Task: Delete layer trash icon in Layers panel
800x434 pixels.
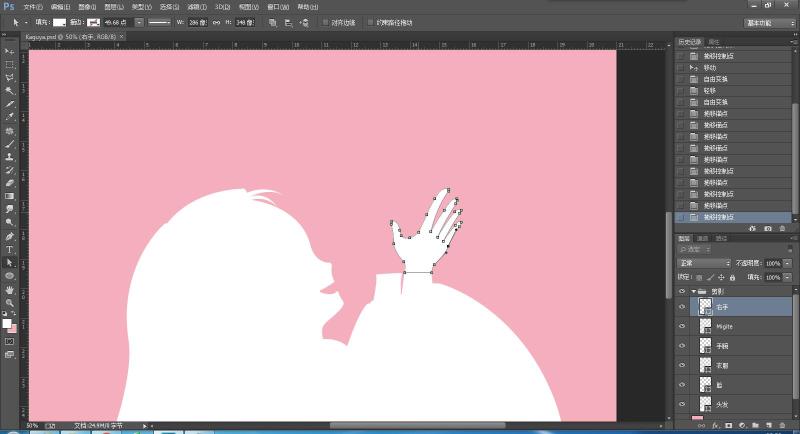Action: tap(782, 425)
